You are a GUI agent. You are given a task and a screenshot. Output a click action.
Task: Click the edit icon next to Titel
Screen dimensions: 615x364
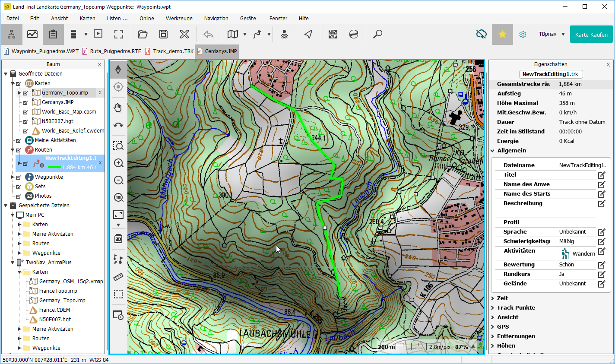pos(601,175)
